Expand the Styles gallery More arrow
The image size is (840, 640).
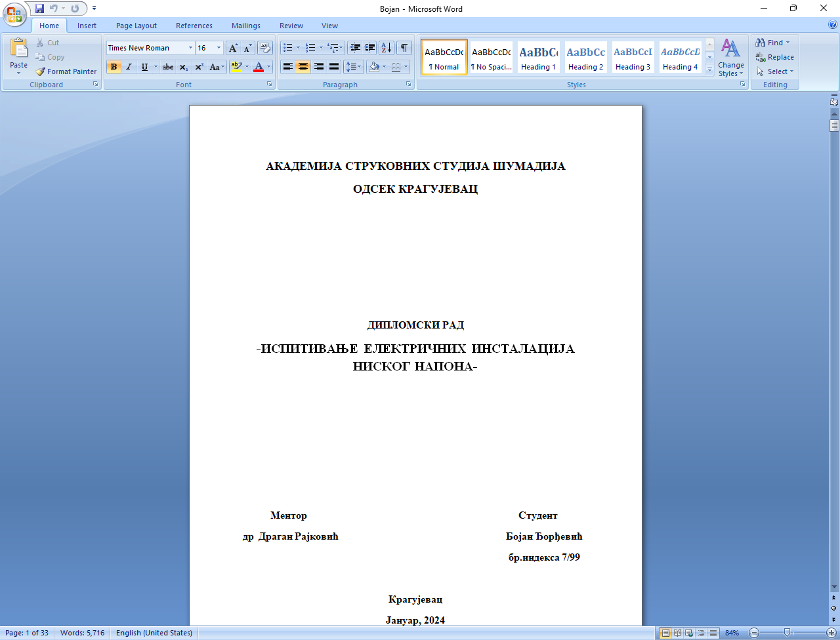click(709, 70)
